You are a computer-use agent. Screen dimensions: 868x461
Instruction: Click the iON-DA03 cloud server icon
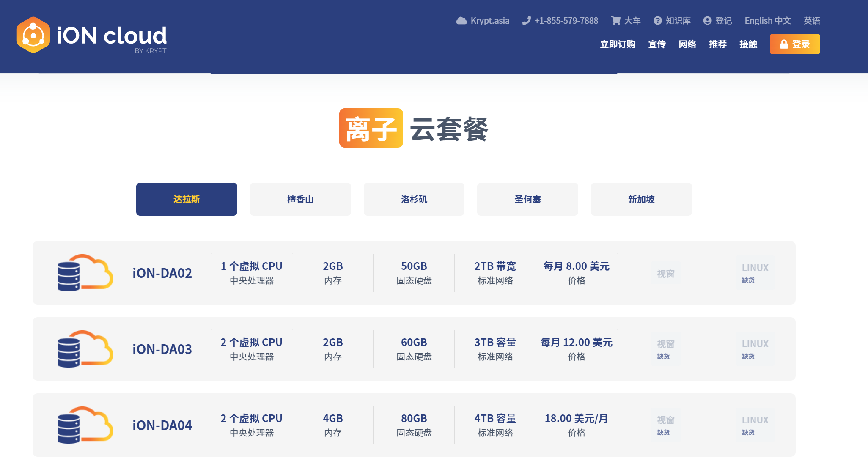(x=85, y=349)
